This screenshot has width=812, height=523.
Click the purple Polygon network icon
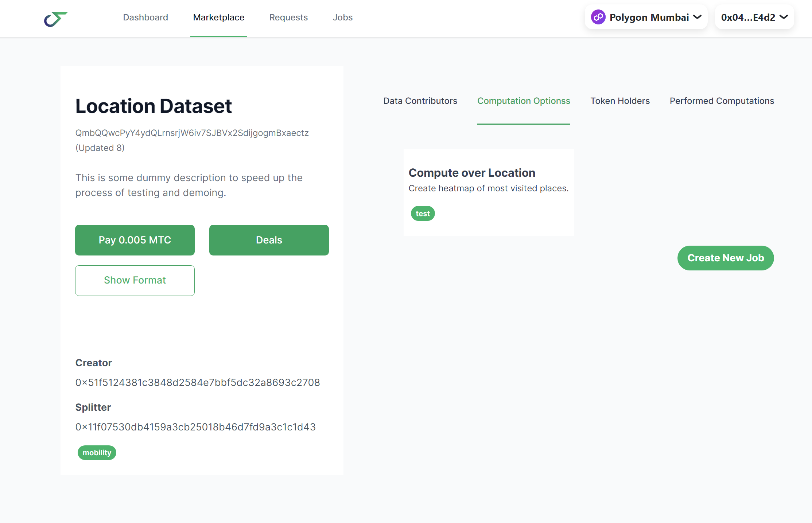point(598,17)
